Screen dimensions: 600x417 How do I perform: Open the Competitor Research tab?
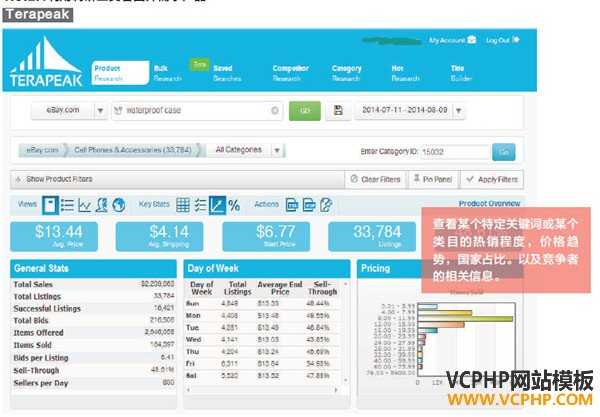click(x=290, y=73)
